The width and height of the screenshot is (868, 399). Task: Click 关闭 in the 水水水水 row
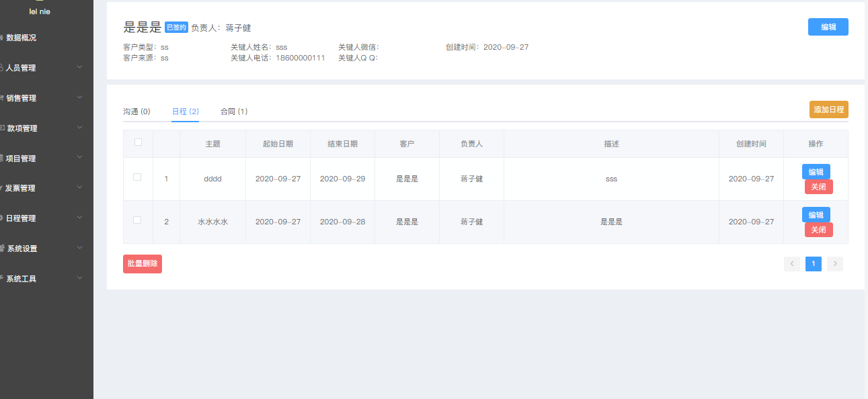pos(819,230)
